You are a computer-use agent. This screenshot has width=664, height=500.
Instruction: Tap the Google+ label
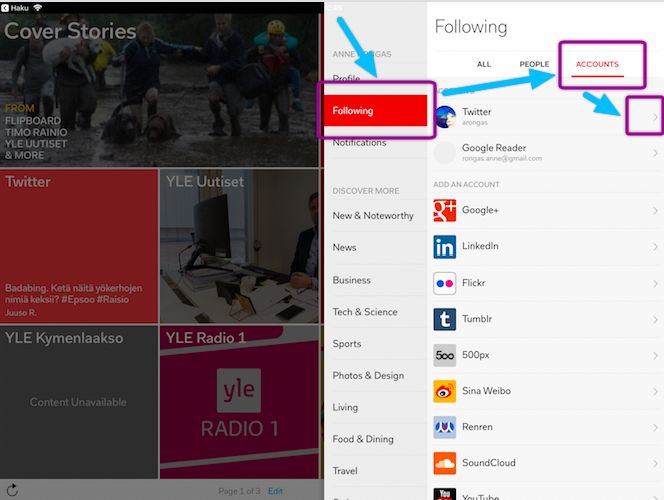tap(480, 210)
